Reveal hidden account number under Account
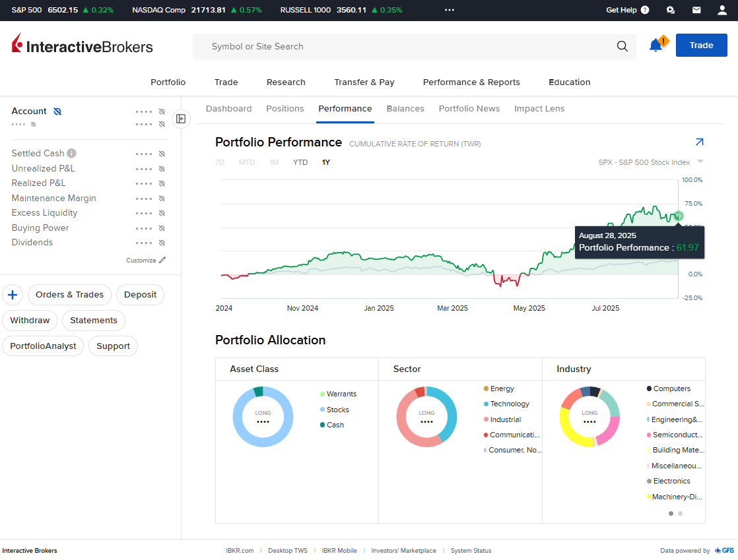 (34, 124)
